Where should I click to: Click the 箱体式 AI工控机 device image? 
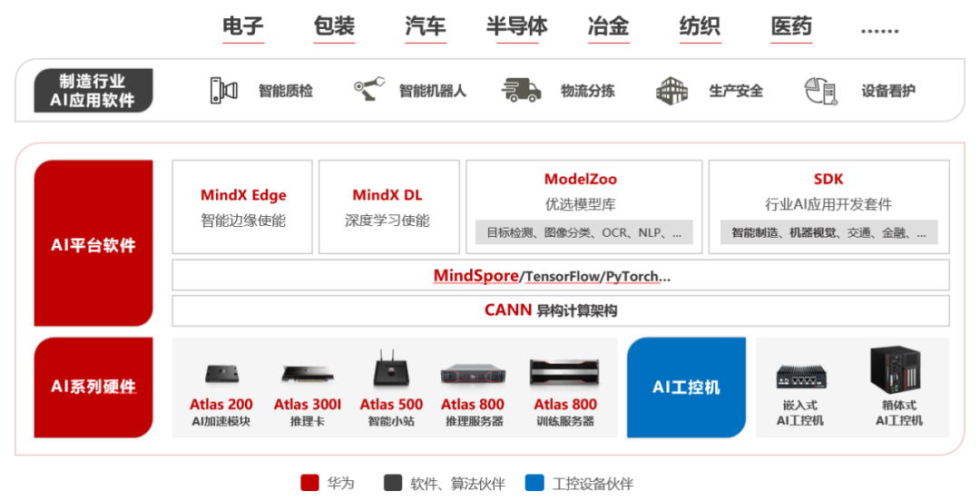click(x=897, y=369)
